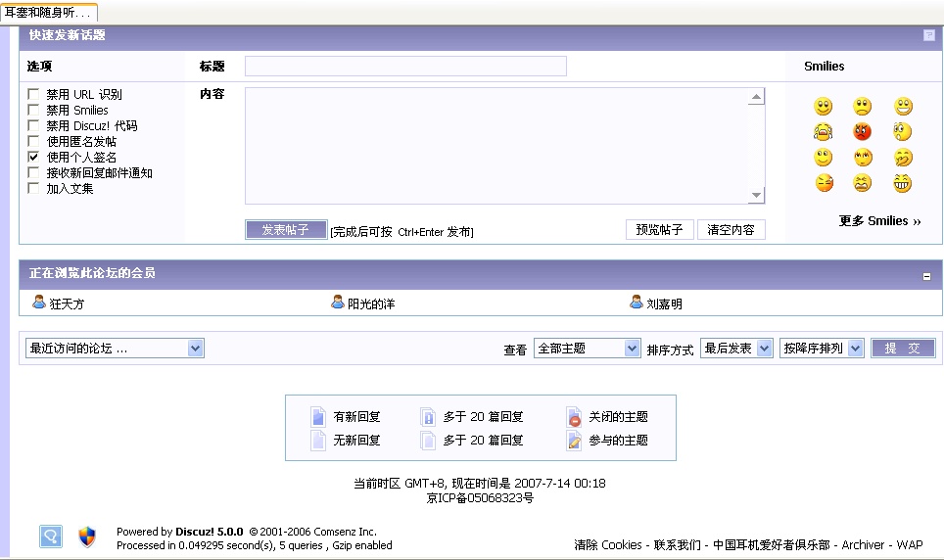Click the help icon in 快速发新话题 header
Image resolution: width=944 pixels, height=560 pixels.
pyautogui.click(x=929, y=35)
